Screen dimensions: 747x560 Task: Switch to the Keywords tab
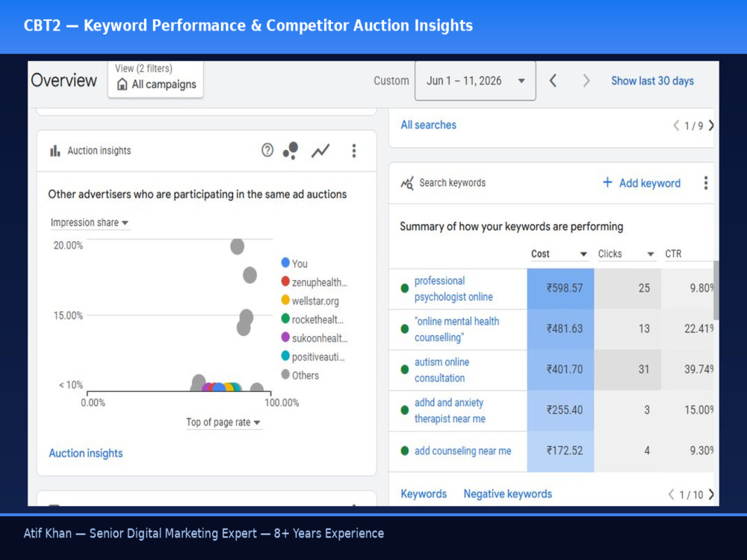tap(424, 494)
